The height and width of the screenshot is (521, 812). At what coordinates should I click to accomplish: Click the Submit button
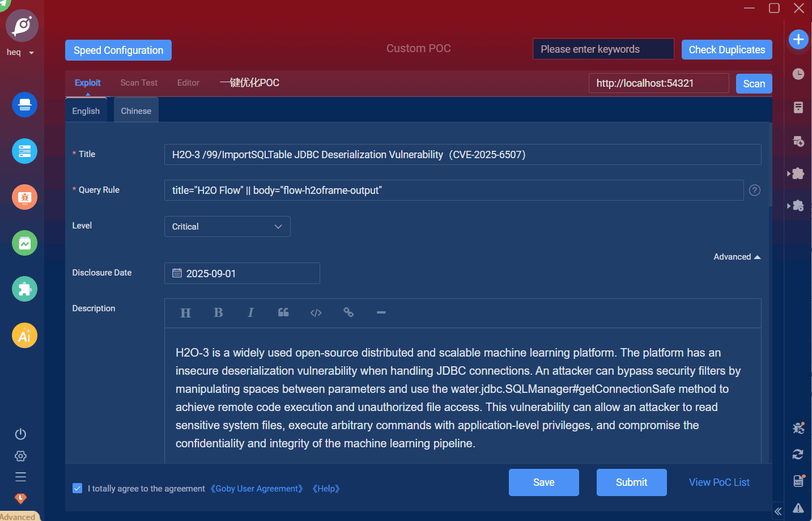632,482
